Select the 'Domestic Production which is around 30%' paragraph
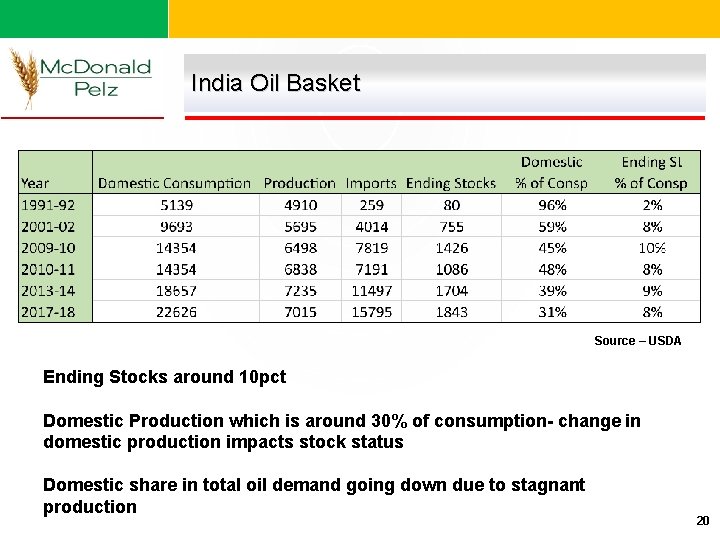This screenshot has height=540, width=720. click(x=342, y=431)
